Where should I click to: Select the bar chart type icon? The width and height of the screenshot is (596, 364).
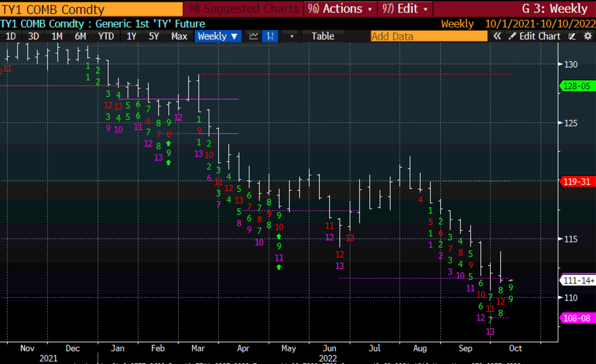pos(269,36)
